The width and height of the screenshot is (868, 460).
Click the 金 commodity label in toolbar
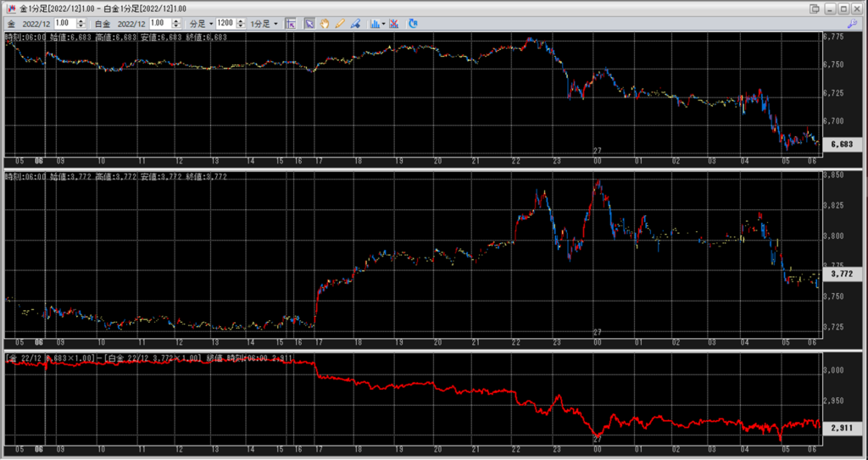[x=9, y=24]
